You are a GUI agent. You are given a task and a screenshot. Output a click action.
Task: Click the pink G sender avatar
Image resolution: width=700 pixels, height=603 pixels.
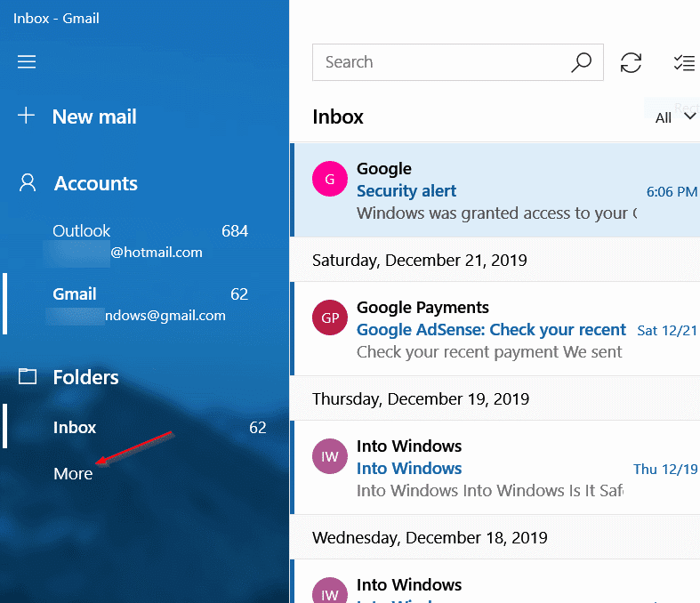point(330,179)
